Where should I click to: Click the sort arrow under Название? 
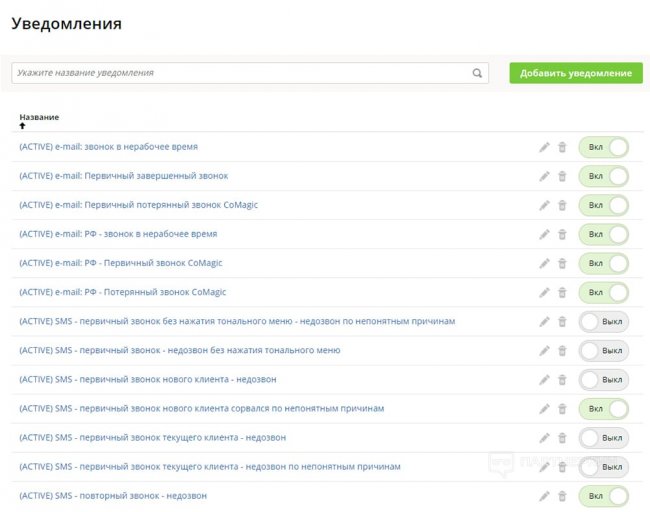(23, 126)
